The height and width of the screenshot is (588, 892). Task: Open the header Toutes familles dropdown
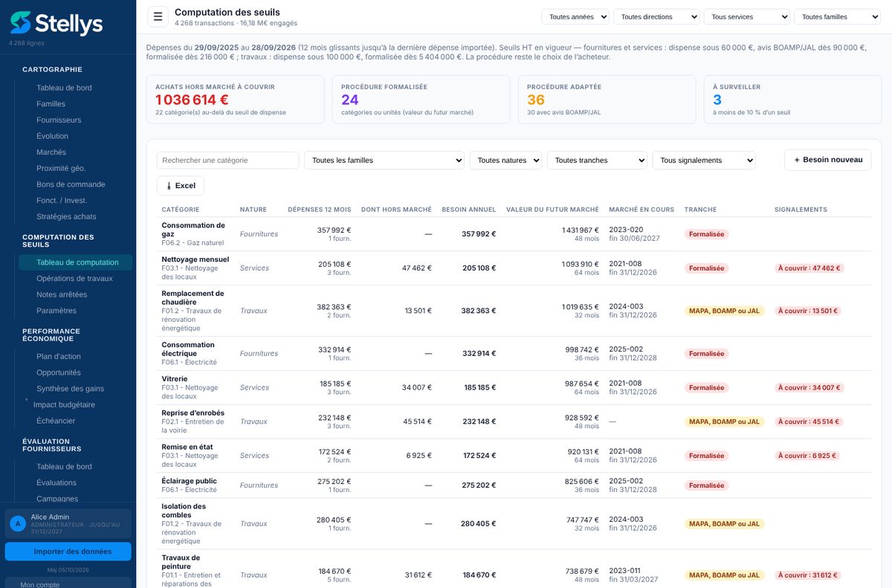coord(837,17)
